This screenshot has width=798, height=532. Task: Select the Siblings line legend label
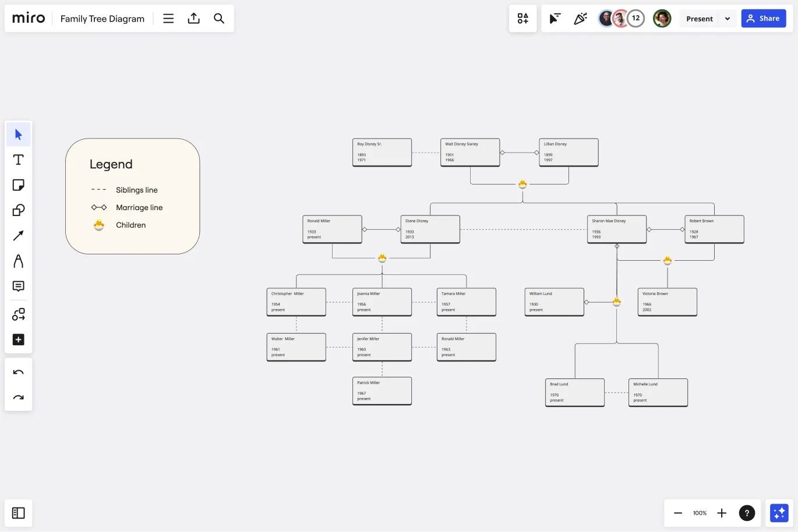point(137,190)
